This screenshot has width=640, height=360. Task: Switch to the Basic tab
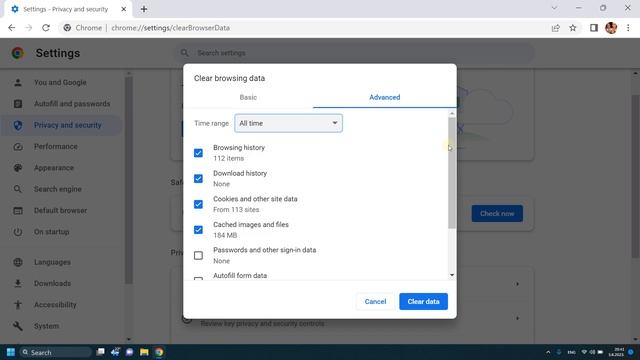tap(248, 97)
